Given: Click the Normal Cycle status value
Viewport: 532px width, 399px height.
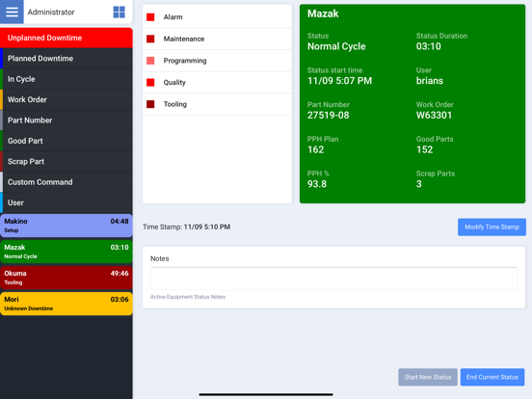Looking at the screenshot, I should pos(336,46).
